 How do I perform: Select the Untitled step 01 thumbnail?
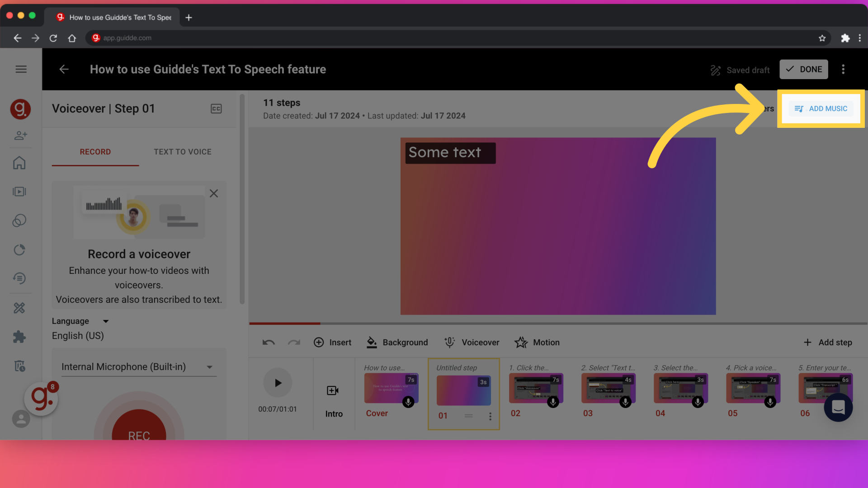coord(464,390)
